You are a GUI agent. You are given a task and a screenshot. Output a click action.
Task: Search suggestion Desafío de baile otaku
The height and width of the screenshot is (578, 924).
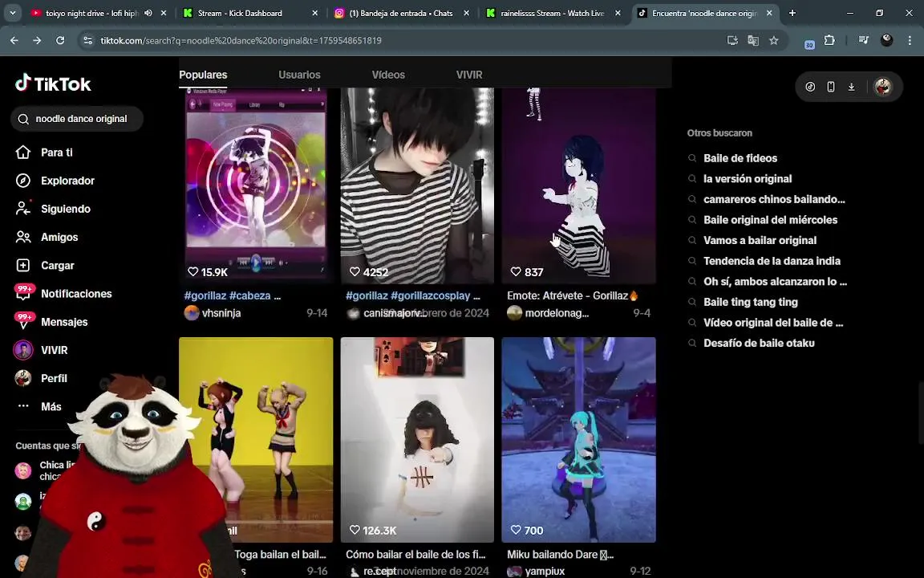click(759, 344)
